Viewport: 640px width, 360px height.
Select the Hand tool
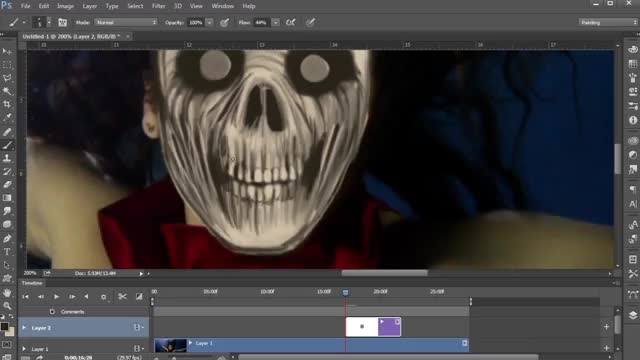pyautogui.click(x=7, y=293)
